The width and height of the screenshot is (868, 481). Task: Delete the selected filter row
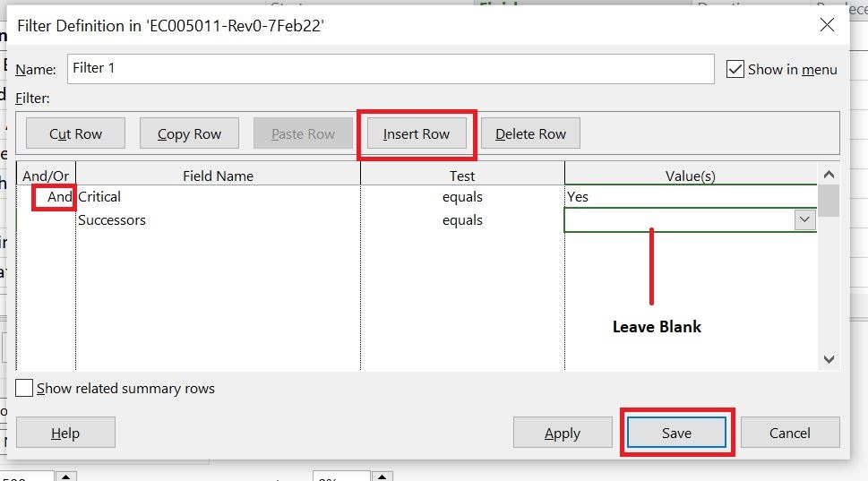pos(530,133)
